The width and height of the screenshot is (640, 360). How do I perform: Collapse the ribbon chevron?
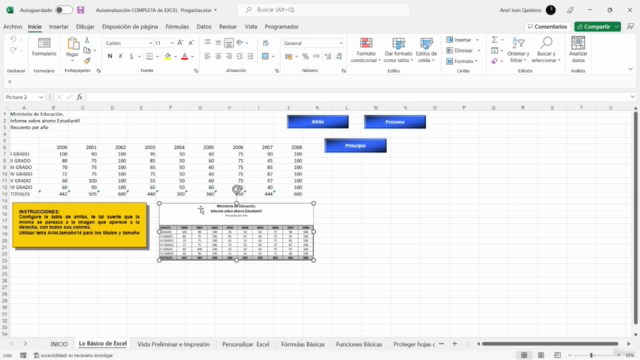[631, 69]
